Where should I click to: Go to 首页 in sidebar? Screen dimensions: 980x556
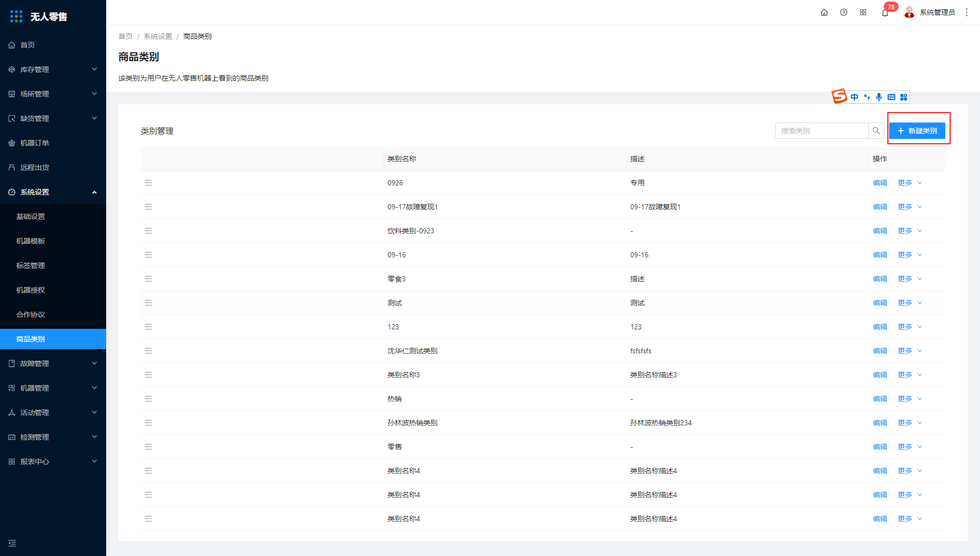pos(53,45)
